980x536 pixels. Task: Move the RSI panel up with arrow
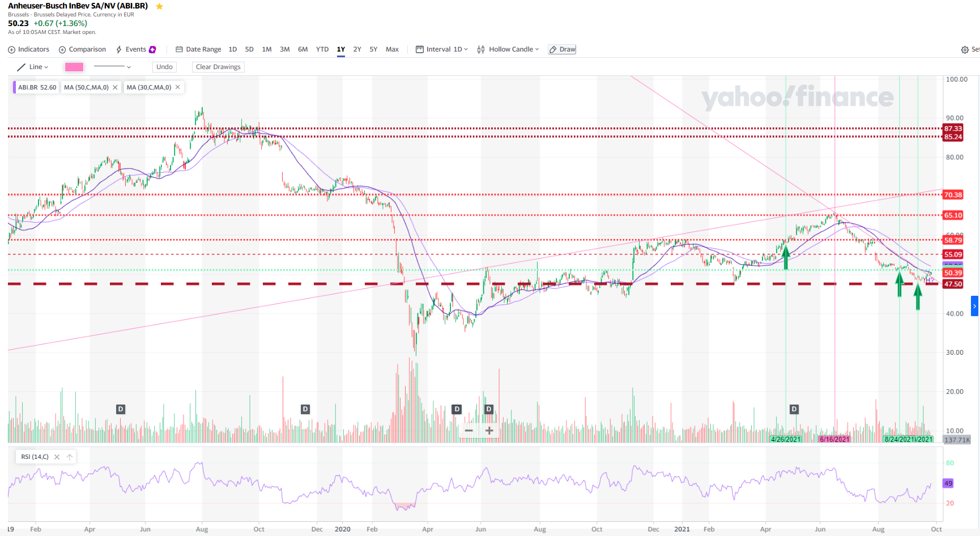70,457
